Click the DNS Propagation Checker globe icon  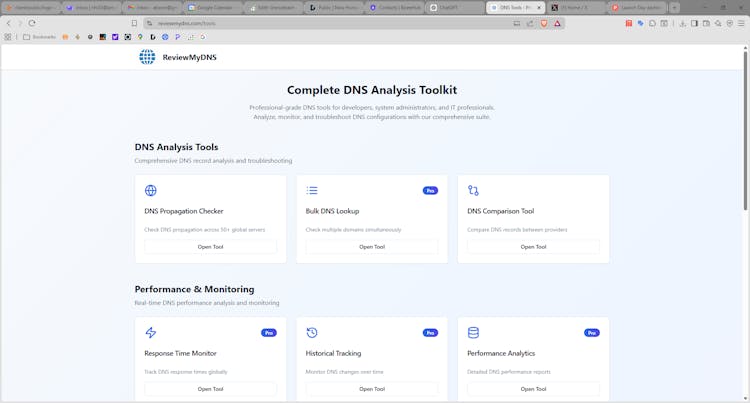coord(151,190)
